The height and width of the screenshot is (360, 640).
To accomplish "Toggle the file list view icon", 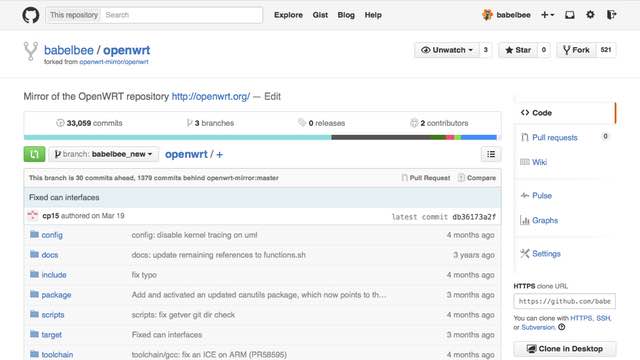I will [491, 154].
